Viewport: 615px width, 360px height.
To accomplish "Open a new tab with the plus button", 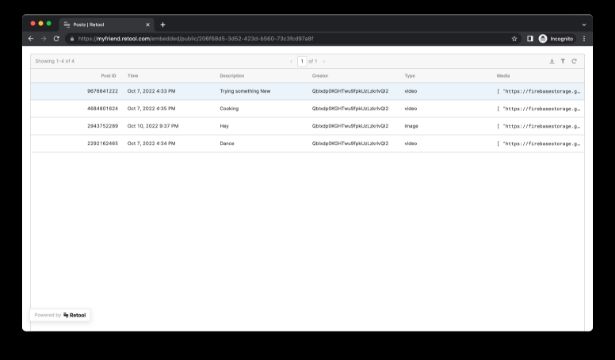I will tap(163, 25).
